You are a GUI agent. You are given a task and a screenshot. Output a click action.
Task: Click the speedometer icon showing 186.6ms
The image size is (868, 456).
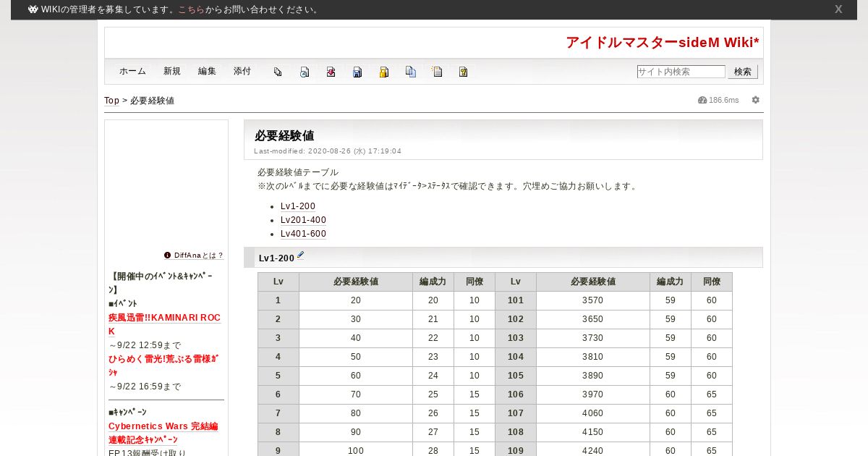coord(702,100)
